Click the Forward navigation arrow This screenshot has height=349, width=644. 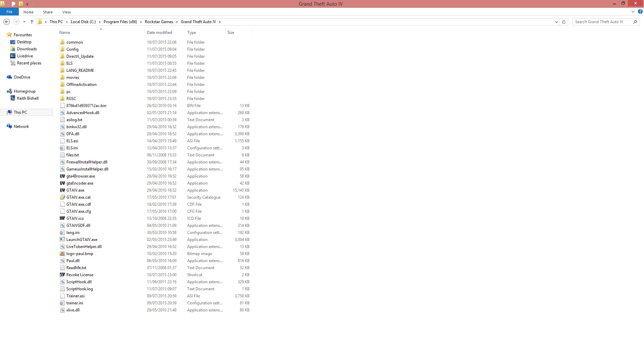click(x=16, y=22)
